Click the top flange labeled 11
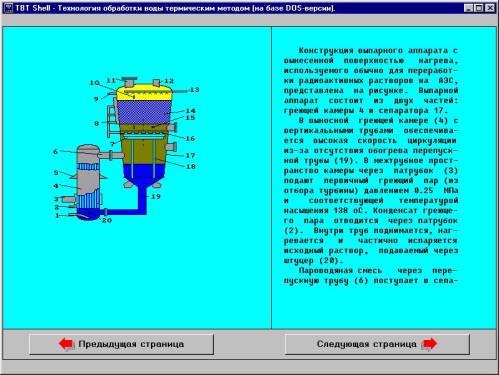499x375 pixels. click(129, 82)
